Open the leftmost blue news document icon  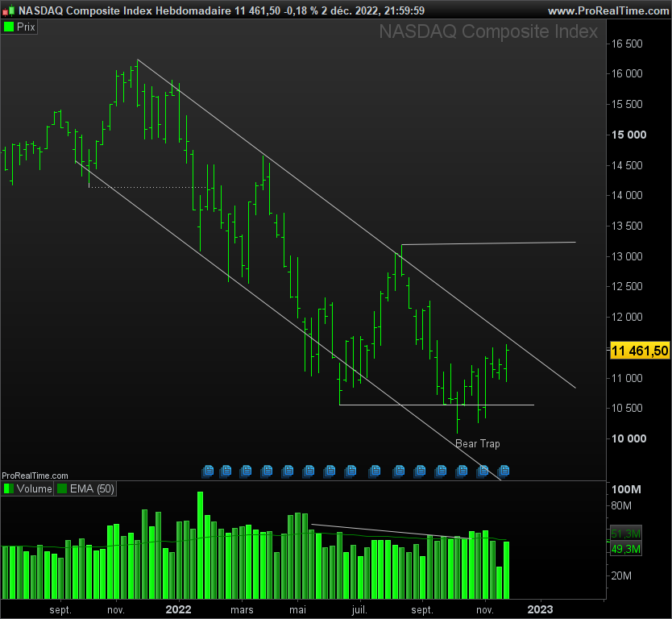click(207, 472)
